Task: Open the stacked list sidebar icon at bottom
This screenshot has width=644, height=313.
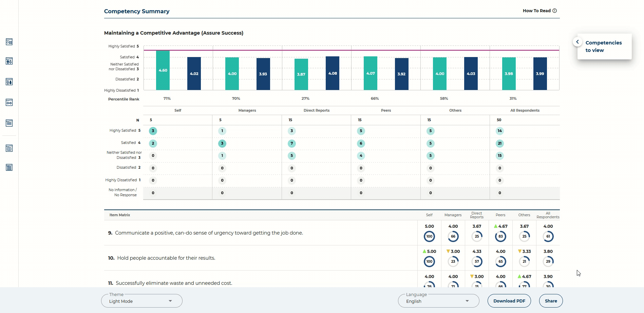Action: click(9, 167)
